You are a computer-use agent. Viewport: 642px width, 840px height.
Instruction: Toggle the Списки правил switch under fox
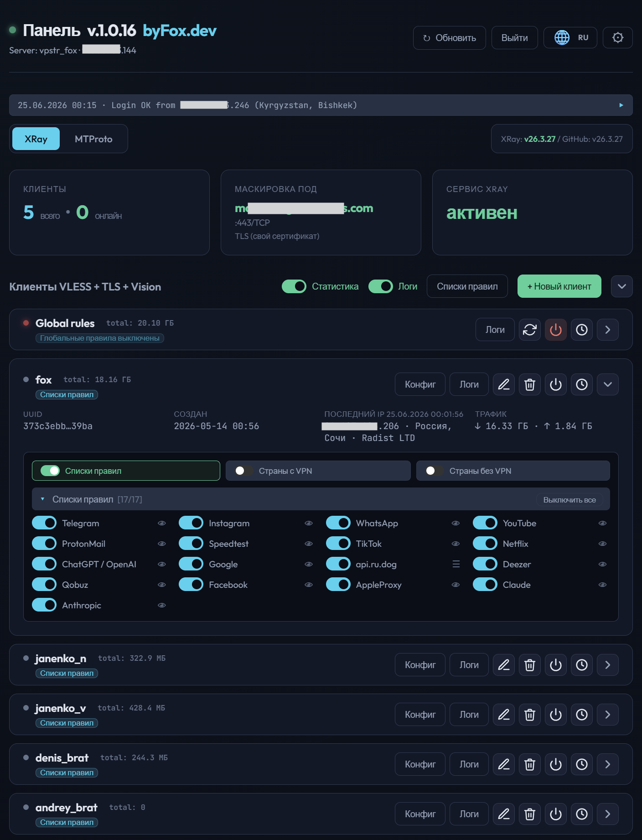[50, 471]
